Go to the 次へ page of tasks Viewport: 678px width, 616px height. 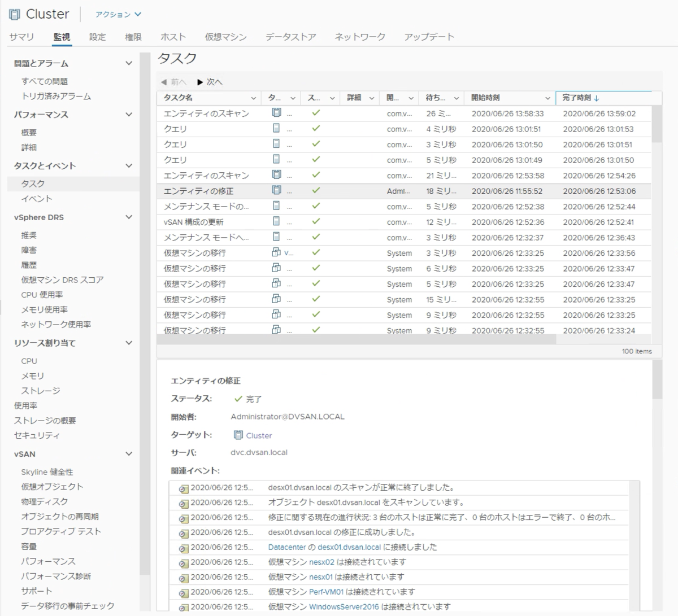(210, 82)
